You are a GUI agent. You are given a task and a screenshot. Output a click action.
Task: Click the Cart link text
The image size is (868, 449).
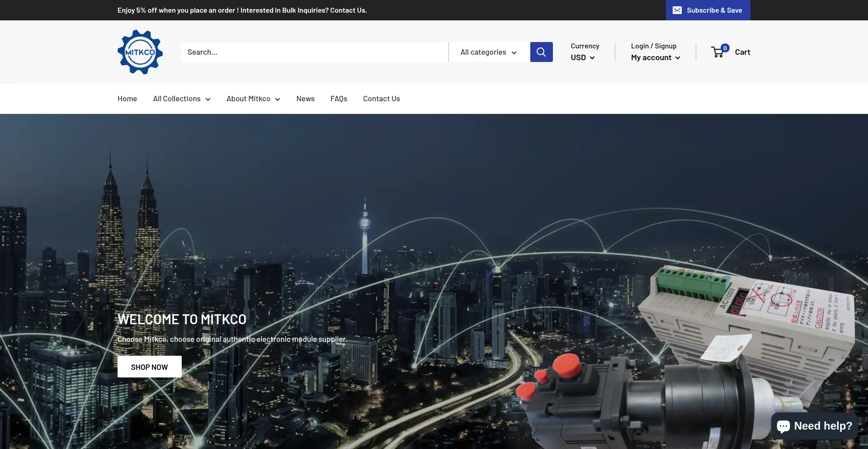click(742, 52)
